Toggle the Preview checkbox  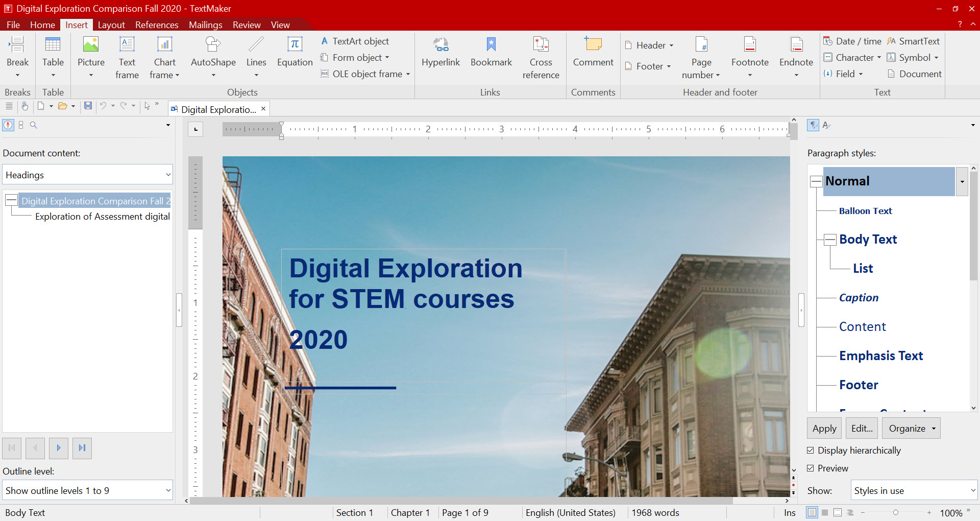811,468
